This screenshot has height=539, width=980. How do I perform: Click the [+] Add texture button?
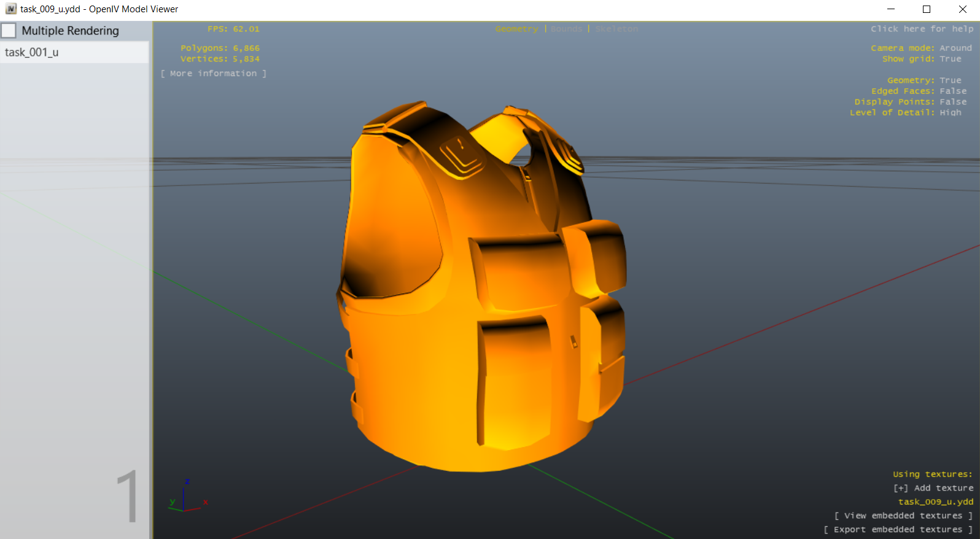tap(933, 488)
